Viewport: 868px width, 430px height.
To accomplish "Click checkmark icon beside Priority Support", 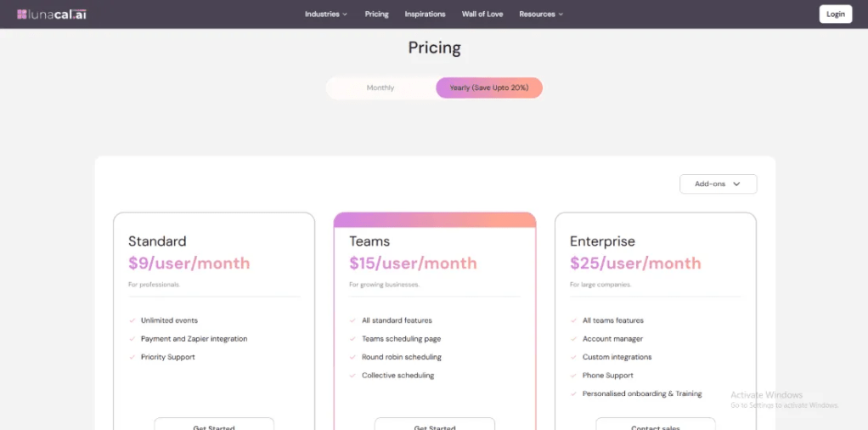I will 132,357.
